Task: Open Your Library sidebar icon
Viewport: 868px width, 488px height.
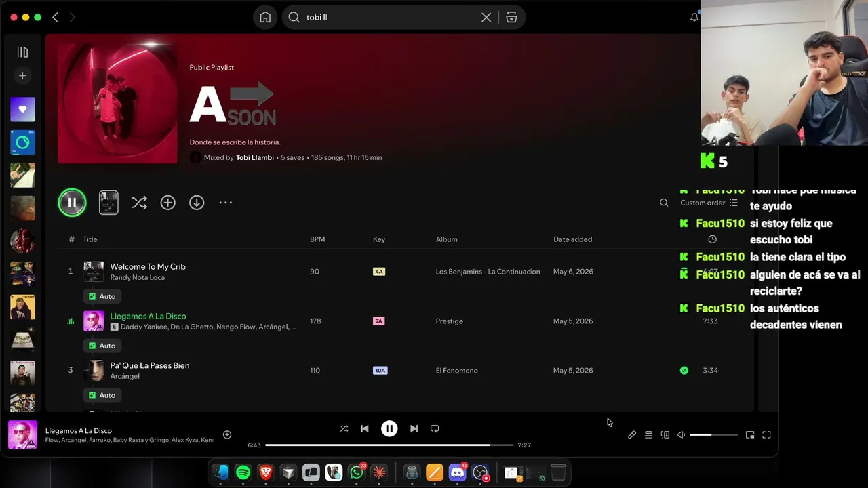Action: click(x=22, y=52)
